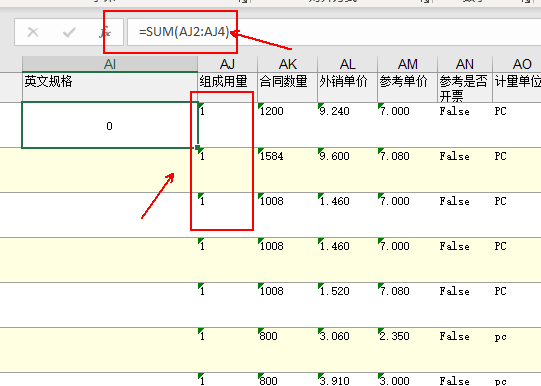Select the False cell in the 1200 row
The image size is (541, 386).
click(x=465, y=125)
